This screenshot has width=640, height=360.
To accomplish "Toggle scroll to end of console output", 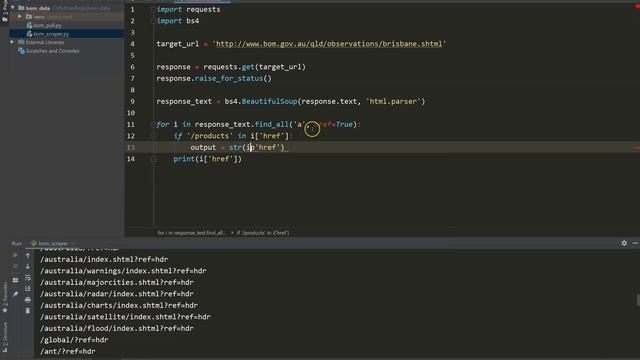I will point(28,289).
